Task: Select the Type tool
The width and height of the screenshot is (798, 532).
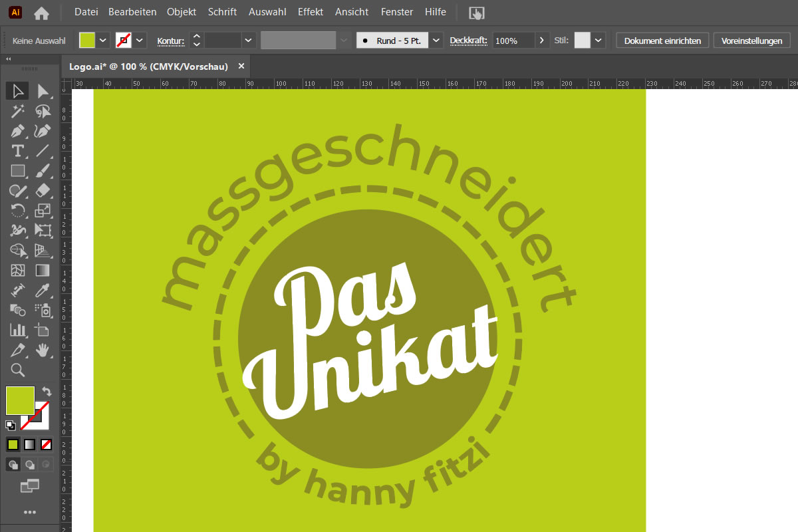Action: (17, 151)
